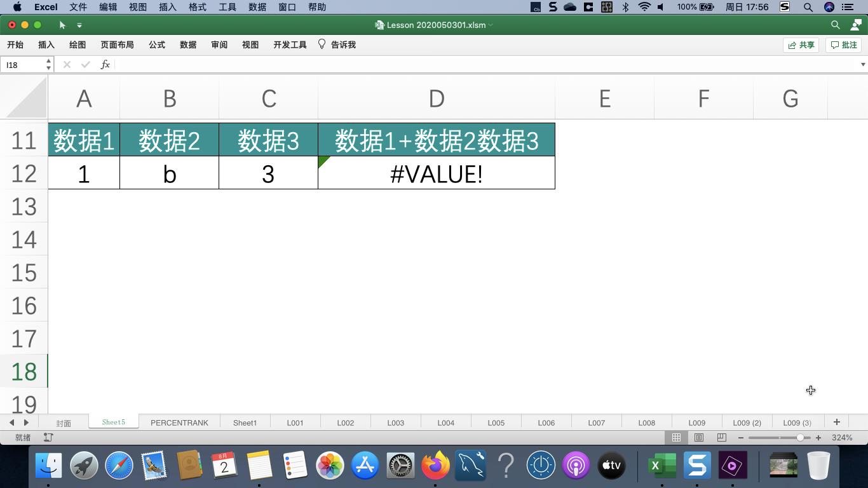Click the Launchpad icon in the Dock

(x=83, y=465)
